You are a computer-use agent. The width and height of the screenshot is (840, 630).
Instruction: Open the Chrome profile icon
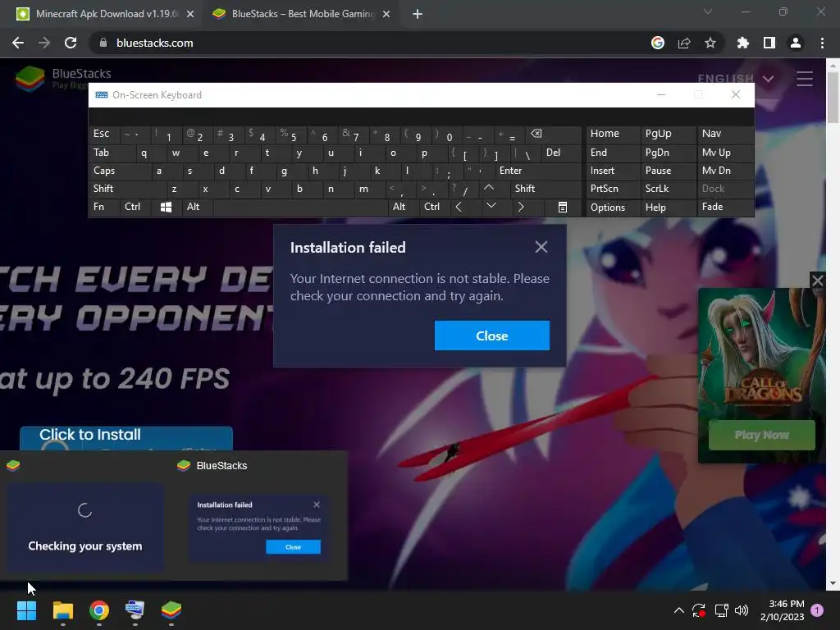[796, 43]
